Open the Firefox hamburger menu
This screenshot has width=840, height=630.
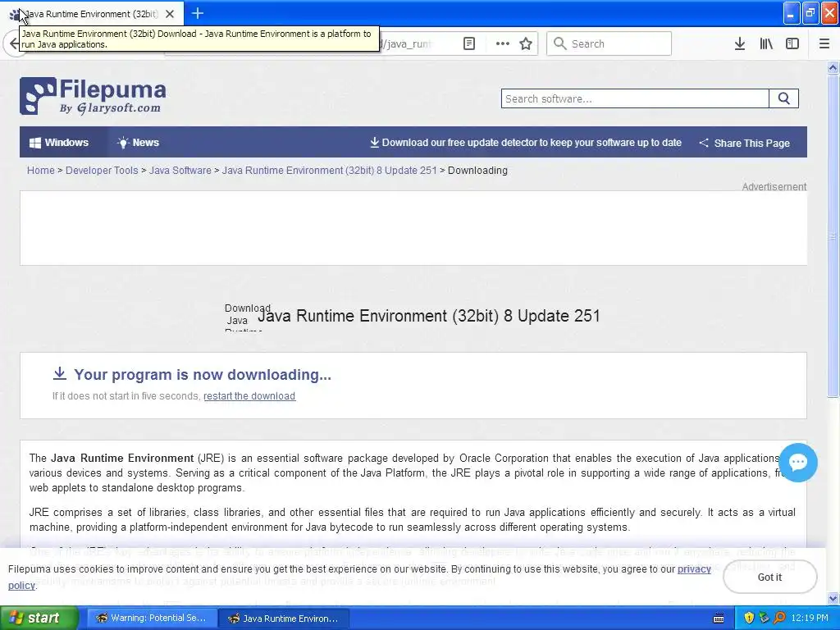click(x=824, y=43)
